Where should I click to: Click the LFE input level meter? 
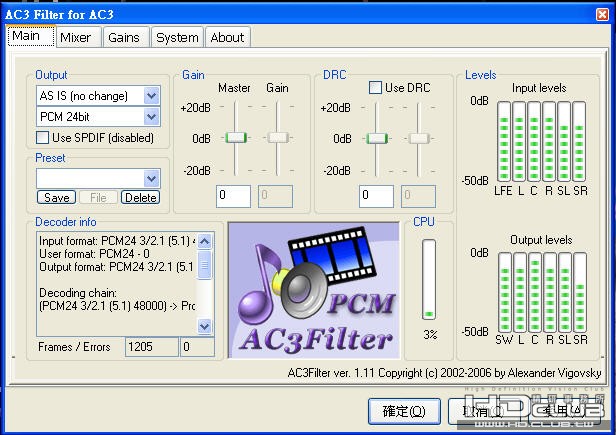504,141
